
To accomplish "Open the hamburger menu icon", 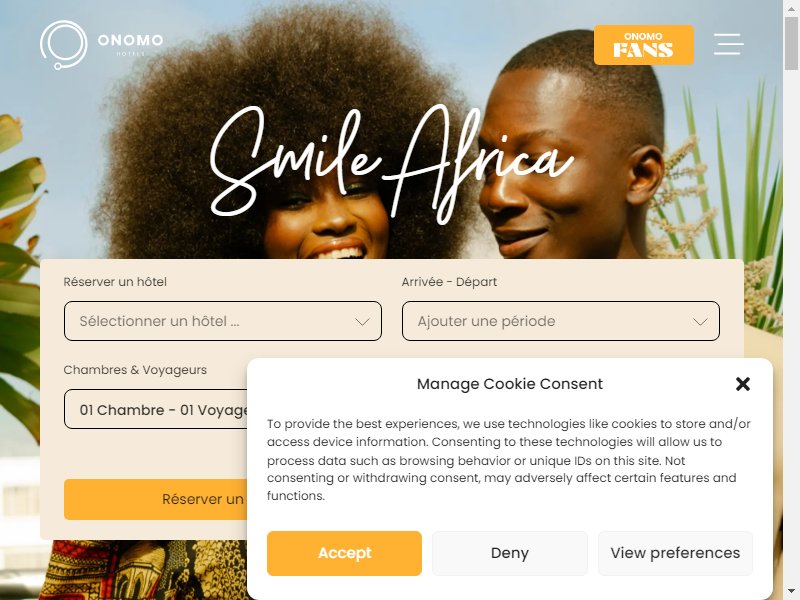I will coord(728,44).
